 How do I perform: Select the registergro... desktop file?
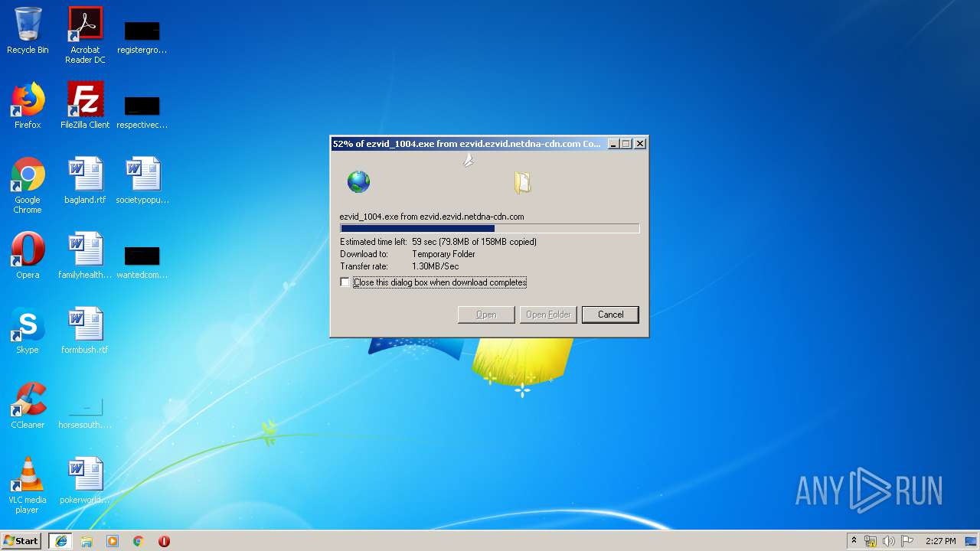142,37
